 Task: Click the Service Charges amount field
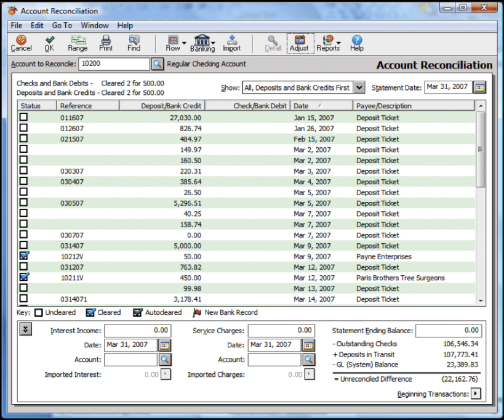(281, 331)
